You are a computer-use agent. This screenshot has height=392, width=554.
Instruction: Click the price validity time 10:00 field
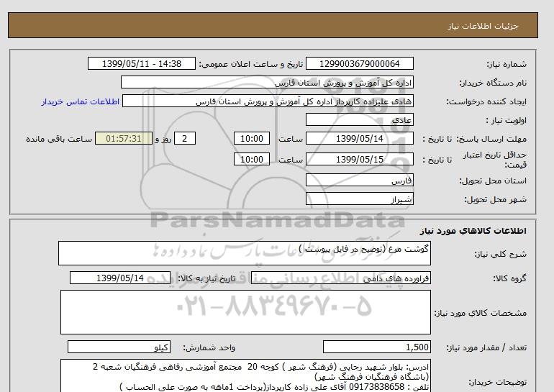pos(252,159)
